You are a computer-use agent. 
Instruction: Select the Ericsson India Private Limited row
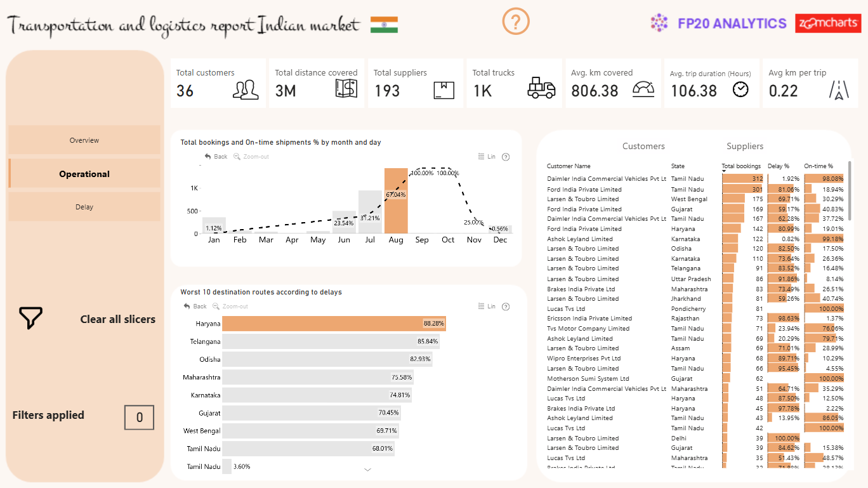695,319
